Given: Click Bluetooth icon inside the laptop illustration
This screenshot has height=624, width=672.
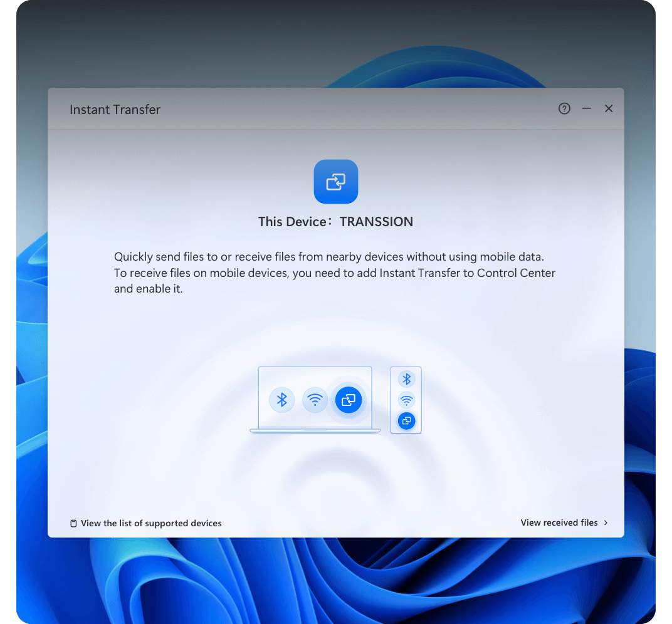Looking at the screenshot, I should tap(282, 400).
